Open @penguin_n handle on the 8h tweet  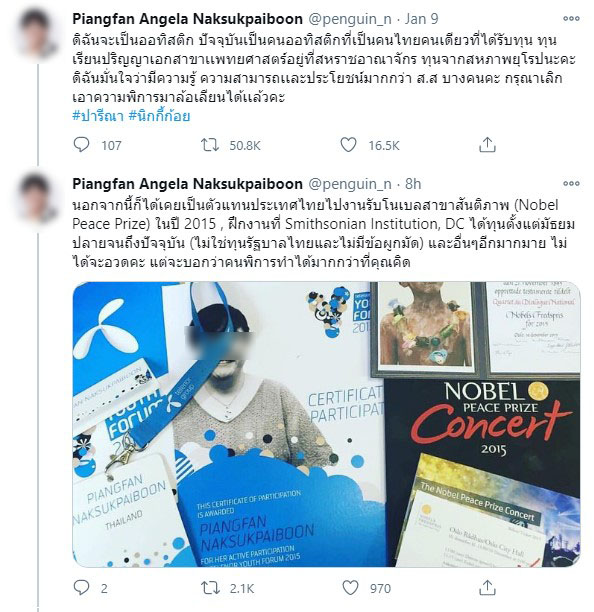point(350,184)
